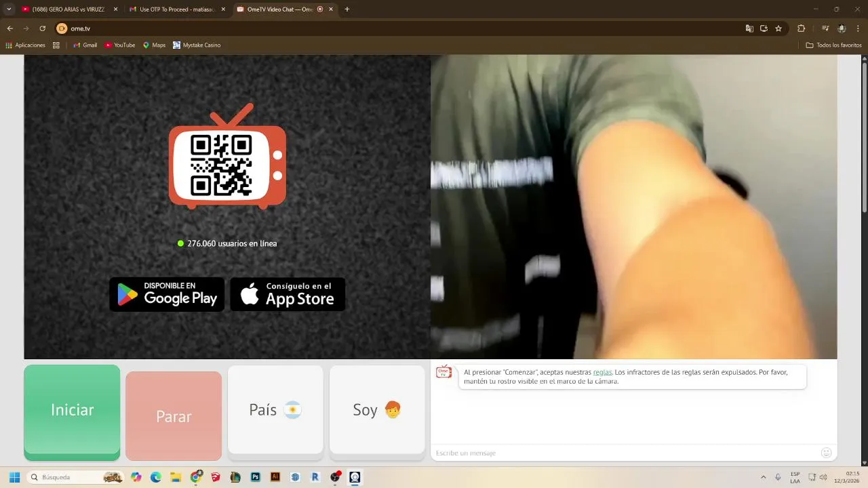Open the Chrome three-dot menu
This screenshot has height=488, width=868.
[x=859, y=28]
